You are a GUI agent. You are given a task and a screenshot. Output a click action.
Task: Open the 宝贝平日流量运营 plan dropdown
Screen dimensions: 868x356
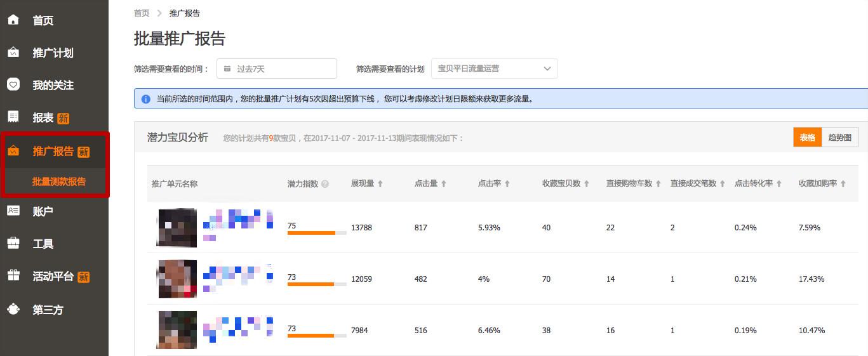click(495, 69)
